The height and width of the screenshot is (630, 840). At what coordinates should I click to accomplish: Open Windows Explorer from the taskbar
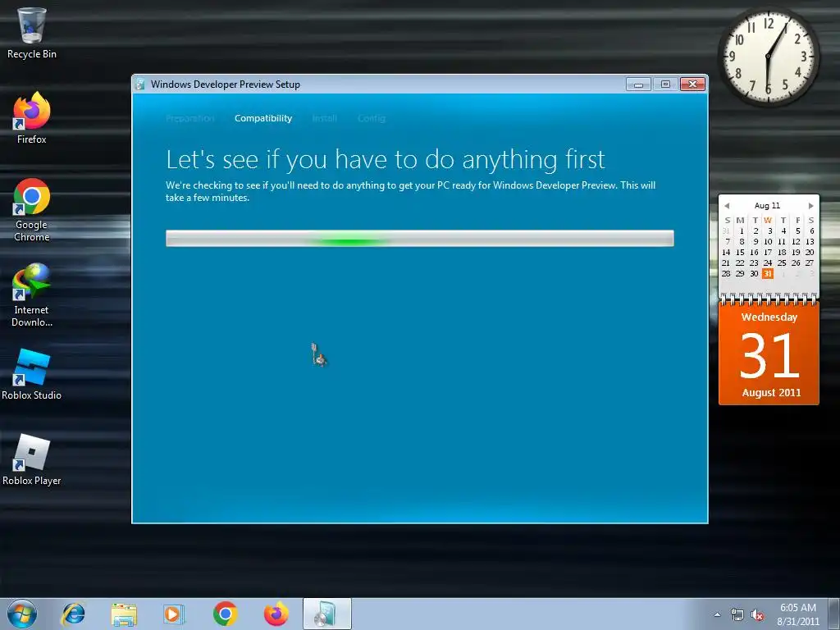(x=124, y=614)
